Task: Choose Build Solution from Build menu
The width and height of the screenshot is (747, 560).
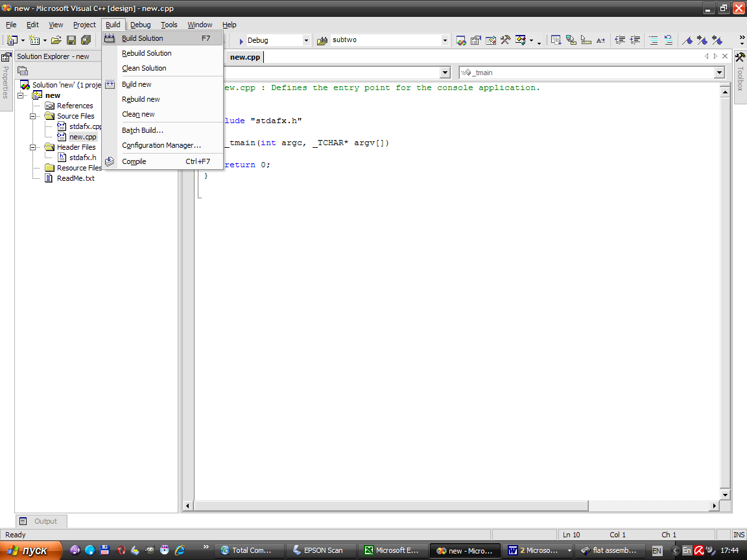Action: 163,38
